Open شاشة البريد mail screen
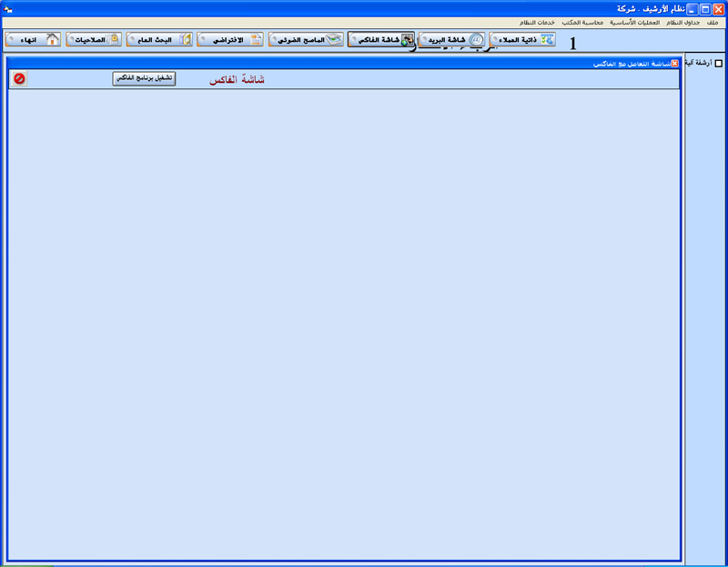 coord(451,40)
